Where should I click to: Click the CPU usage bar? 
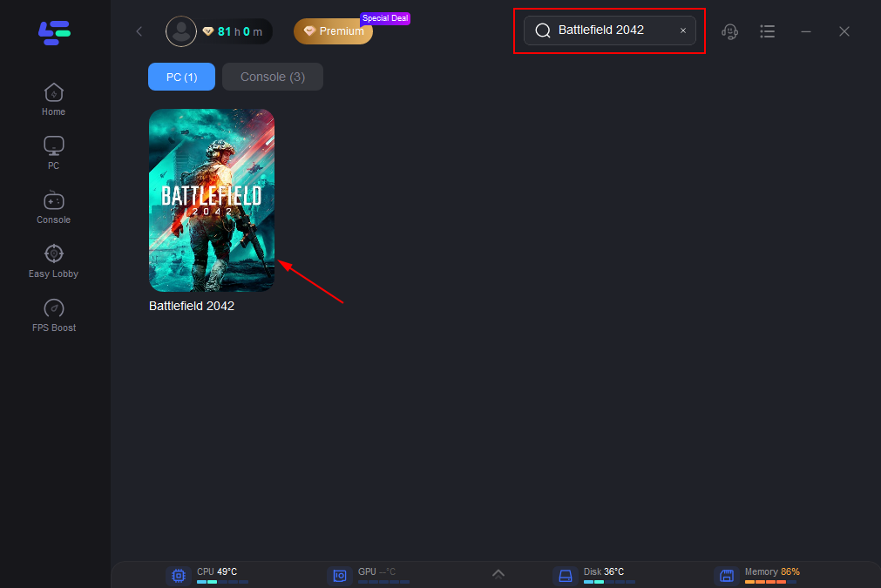click(x=222, y=582)
